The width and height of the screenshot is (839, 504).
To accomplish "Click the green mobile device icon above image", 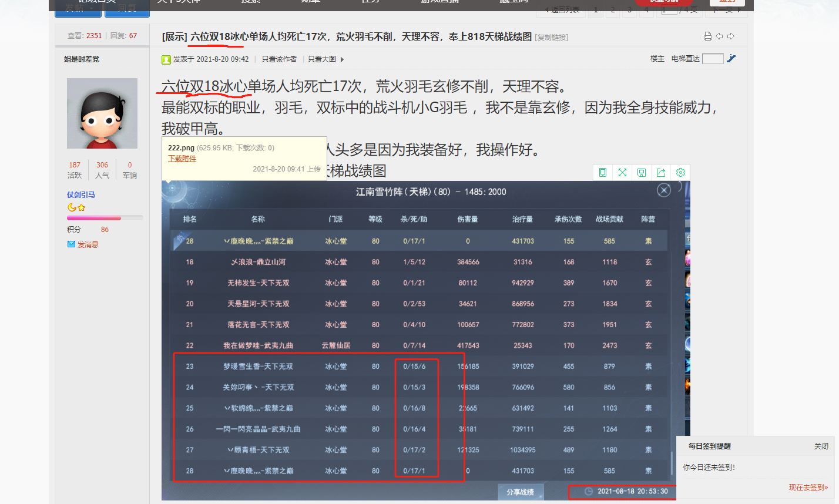I will pyautogui.click(x=602, y=172).
